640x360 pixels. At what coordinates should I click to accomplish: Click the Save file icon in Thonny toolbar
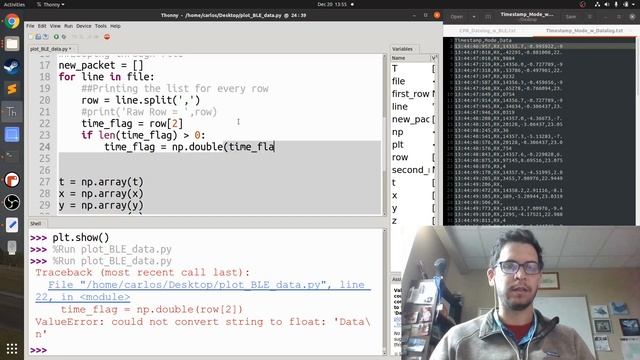(45, 37)
